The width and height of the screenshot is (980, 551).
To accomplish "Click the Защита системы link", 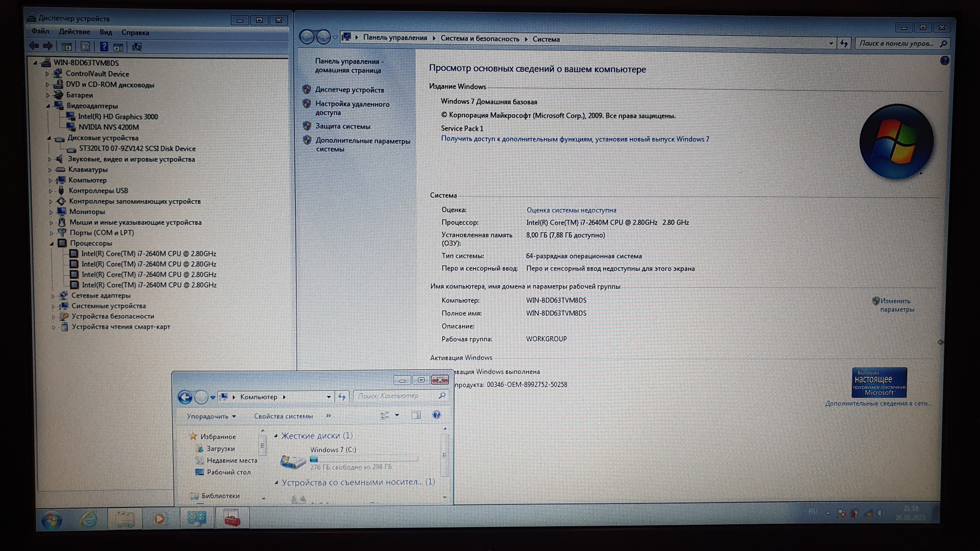I will (x=343, y=126).
